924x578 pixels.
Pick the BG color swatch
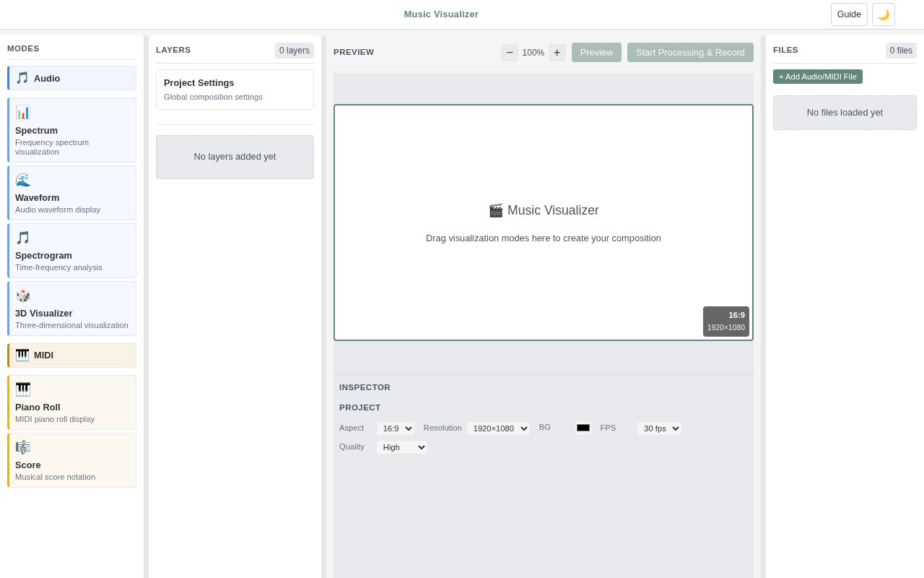pyautogui.click(x=583, y=428)
